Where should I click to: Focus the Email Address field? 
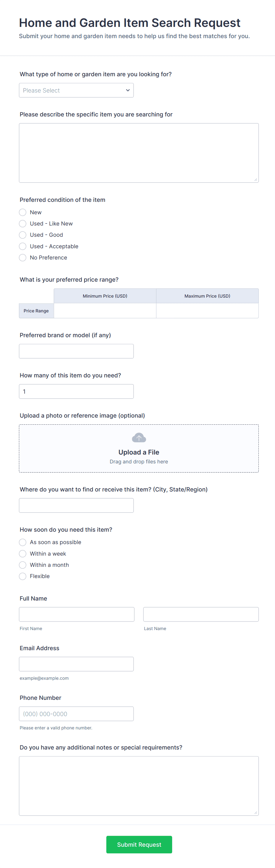pyautogui.click(x=76, y=664)
